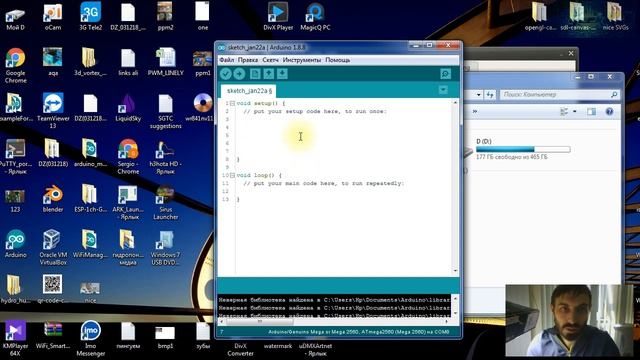Select the LiquidSky desktop icon
The image size is (640, 360).
pyautogui.click(x=128, y=107)
